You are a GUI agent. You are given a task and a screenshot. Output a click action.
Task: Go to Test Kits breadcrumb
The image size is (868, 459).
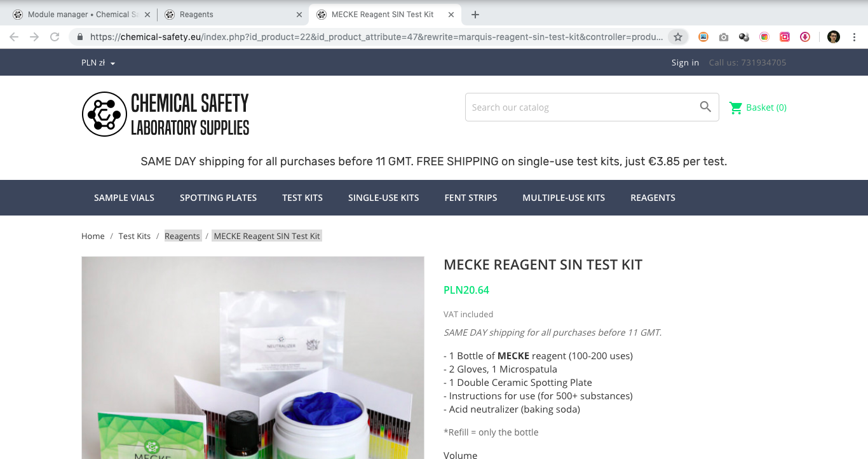(135, 236)
